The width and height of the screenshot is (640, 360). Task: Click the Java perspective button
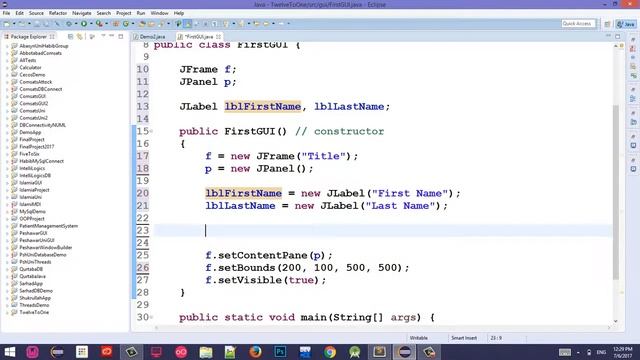(x=626, y=24)
